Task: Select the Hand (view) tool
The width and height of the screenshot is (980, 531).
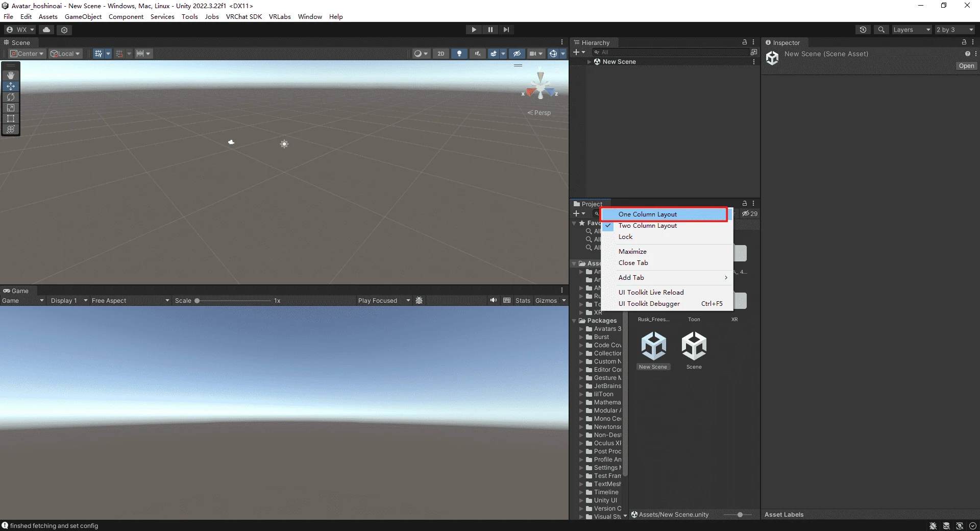Action: point(11,76)
